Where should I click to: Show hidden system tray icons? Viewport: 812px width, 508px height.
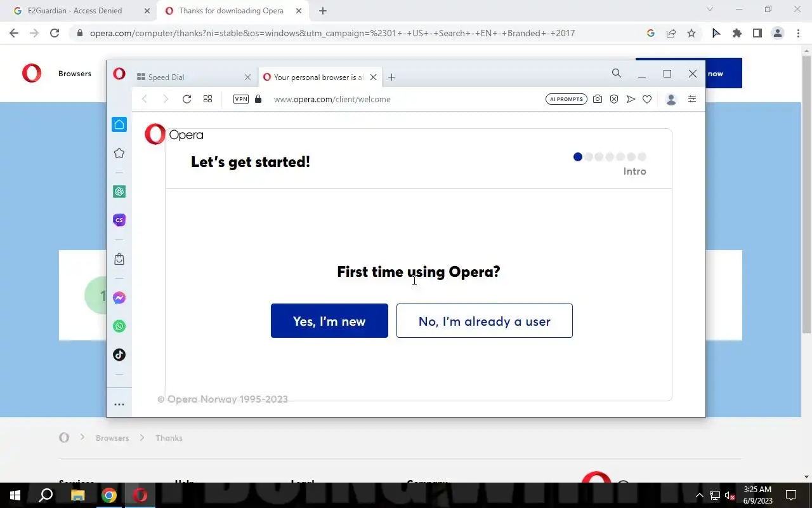pos(699,495)
